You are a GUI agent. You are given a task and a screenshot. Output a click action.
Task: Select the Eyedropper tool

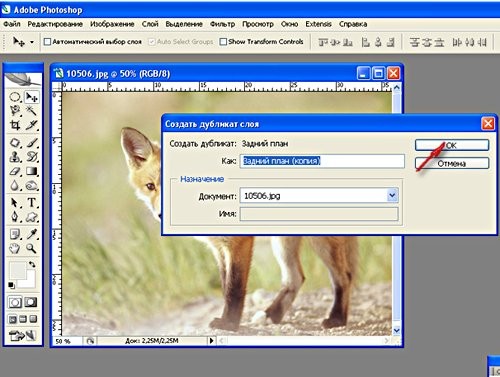[32, 234]
